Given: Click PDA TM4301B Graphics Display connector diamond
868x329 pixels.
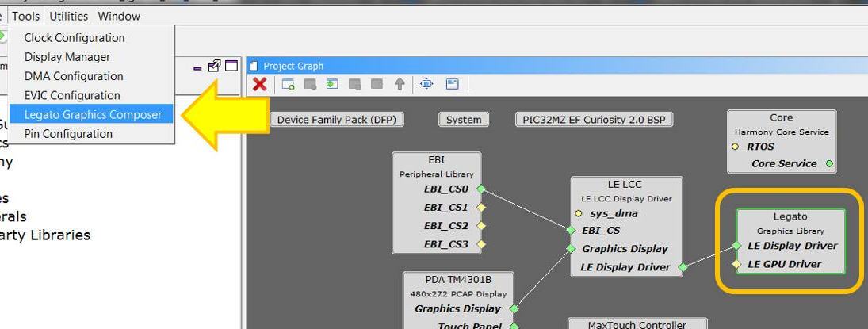Looking at the screenshot, I should 514,308.
